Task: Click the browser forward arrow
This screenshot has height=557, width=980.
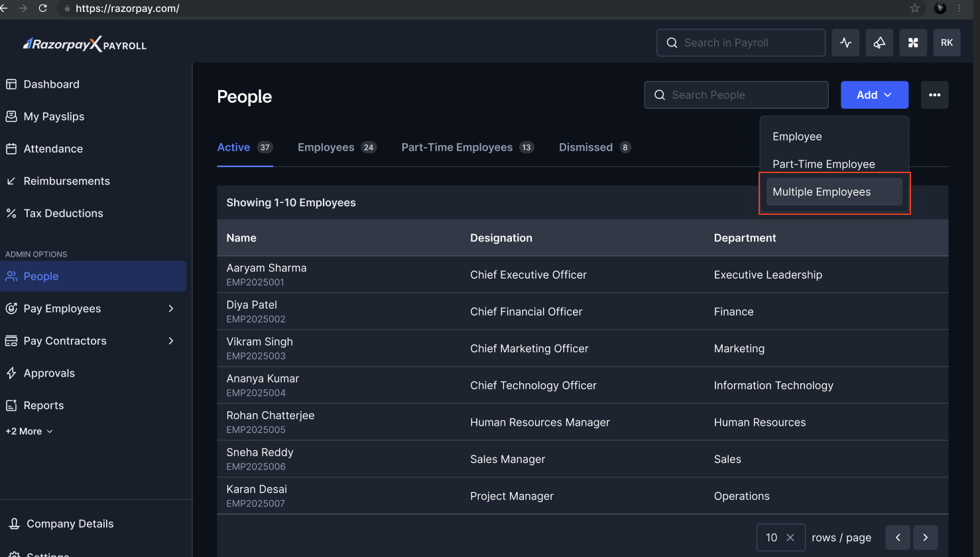Action: [23, 9]
